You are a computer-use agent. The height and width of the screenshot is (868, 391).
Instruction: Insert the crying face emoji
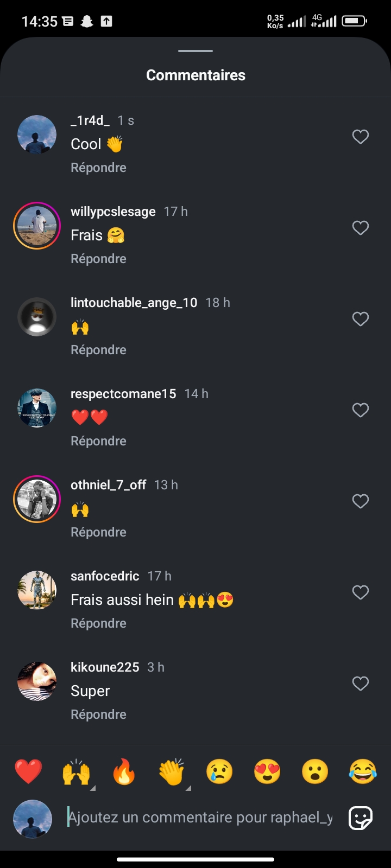pyautogui.click(x=219, y=771)
